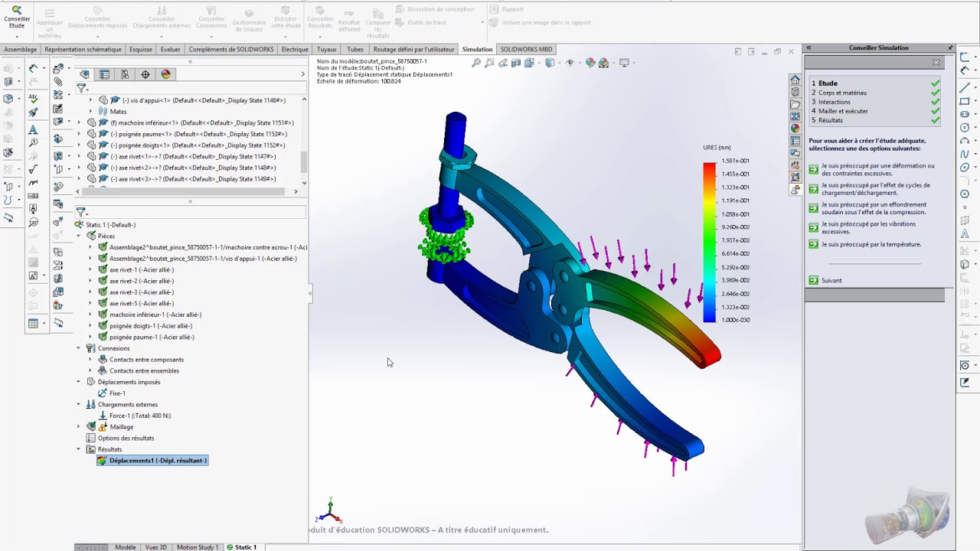
Task: Expand the Maillage node
Action: tap(79, 426)
